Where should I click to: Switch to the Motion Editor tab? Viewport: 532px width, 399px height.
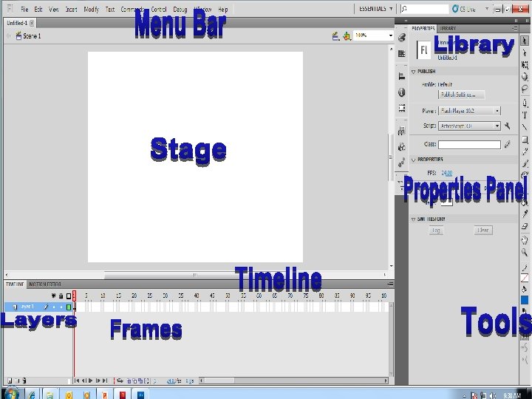click(x=45, y=284)
